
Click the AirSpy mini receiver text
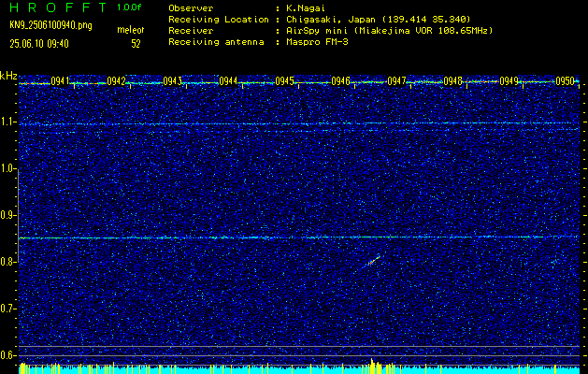[389, 31]
